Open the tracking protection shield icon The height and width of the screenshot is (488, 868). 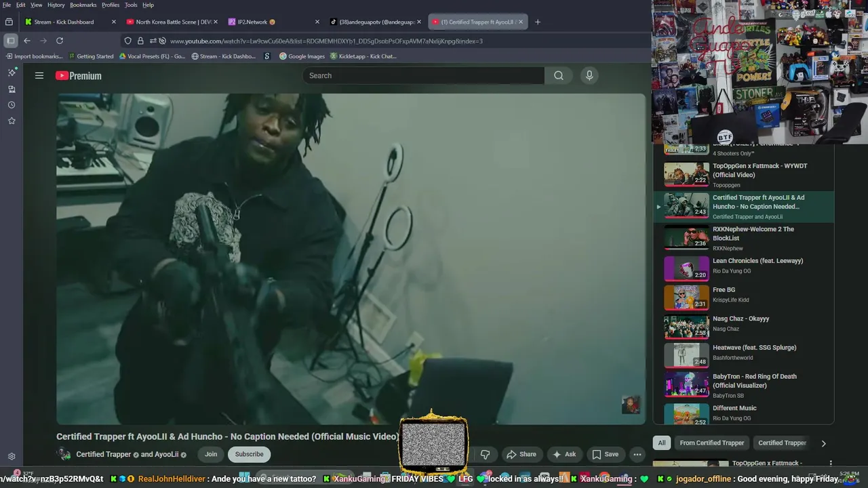pos(127,41)
